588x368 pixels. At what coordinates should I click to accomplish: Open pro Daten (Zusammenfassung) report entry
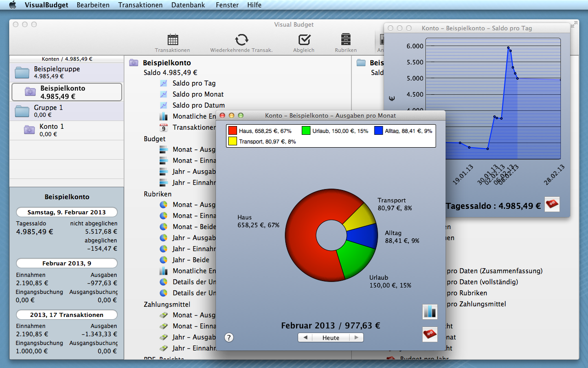[x=495, y=271]
